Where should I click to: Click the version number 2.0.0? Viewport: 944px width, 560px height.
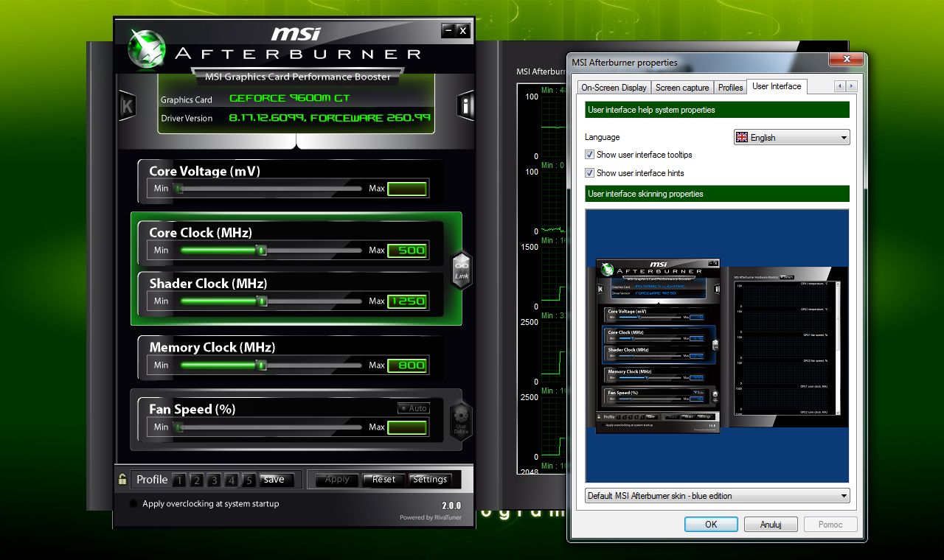point(451,506)
